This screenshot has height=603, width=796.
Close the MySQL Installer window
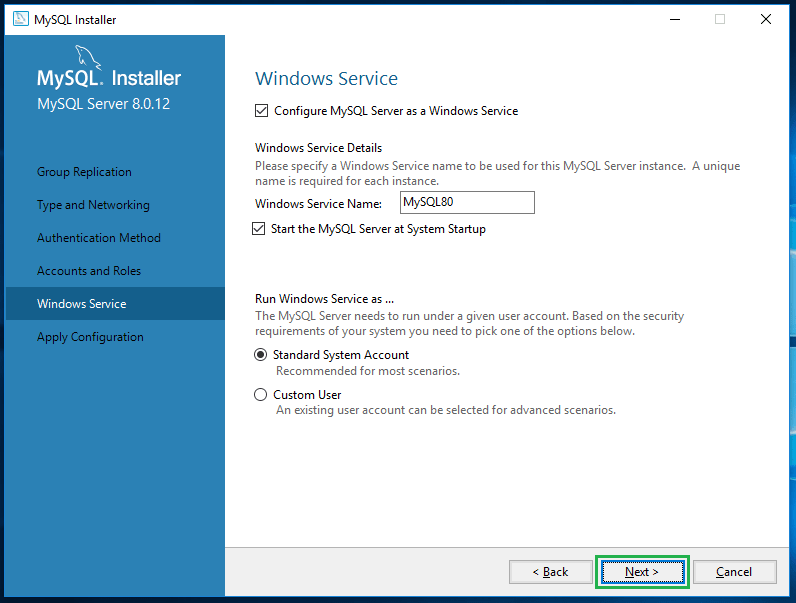pyautogui.click(x=766, y=19)
